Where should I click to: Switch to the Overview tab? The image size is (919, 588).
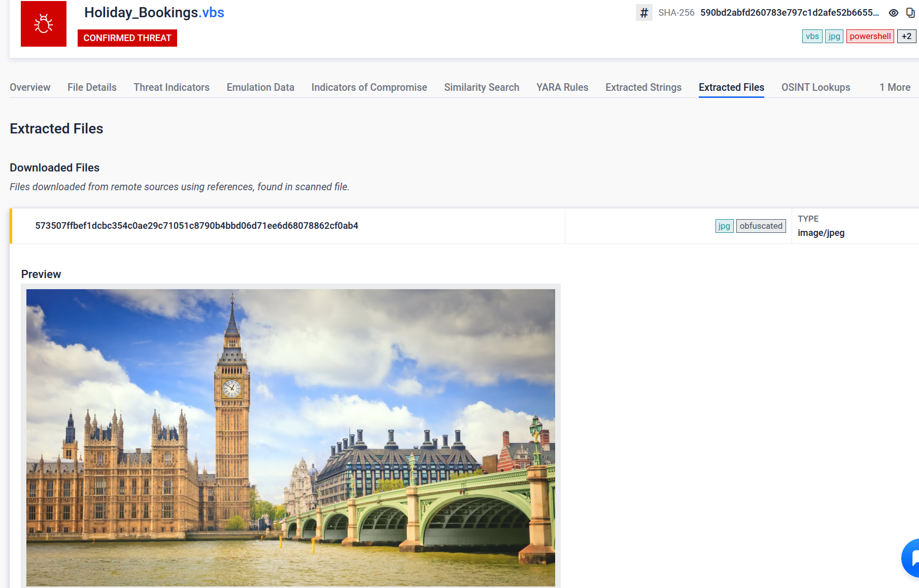point(30,87)
